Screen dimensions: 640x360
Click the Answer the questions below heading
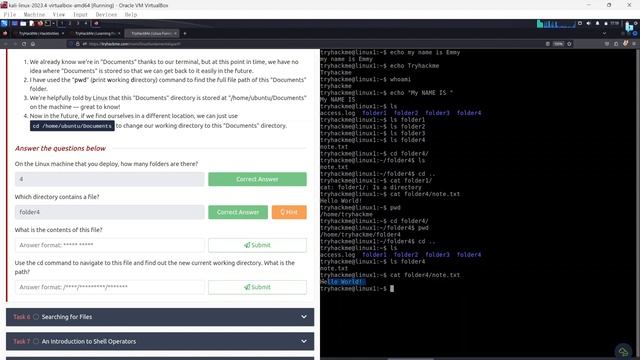60,149
